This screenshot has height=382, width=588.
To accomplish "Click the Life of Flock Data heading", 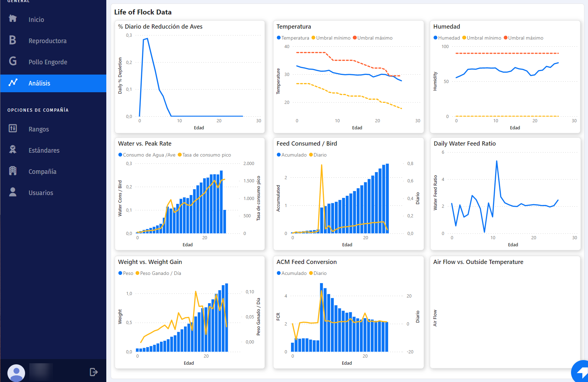I will click(143, 12).
